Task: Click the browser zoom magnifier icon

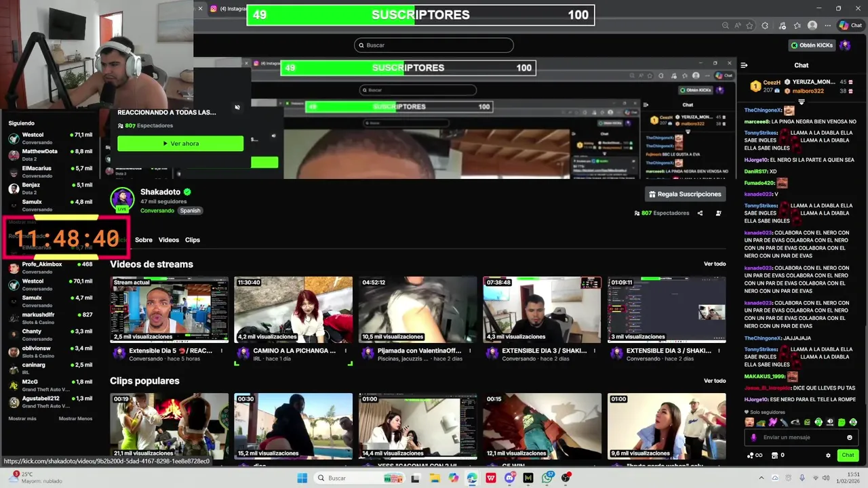Action: 725,26
